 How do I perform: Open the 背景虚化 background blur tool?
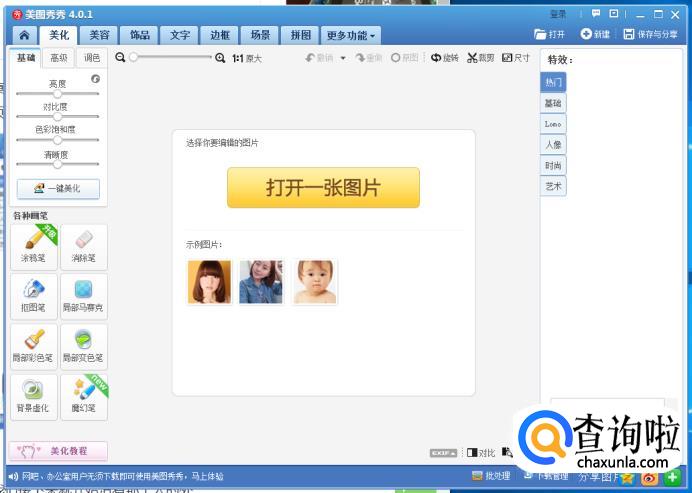click(32, 396)
